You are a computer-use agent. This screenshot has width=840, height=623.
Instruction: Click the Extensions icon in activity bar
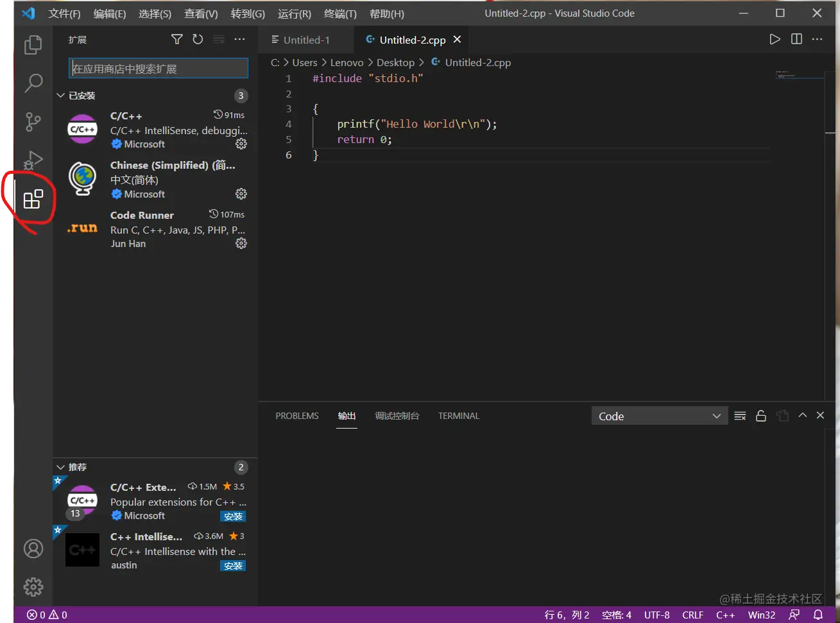tap(33, 200)
